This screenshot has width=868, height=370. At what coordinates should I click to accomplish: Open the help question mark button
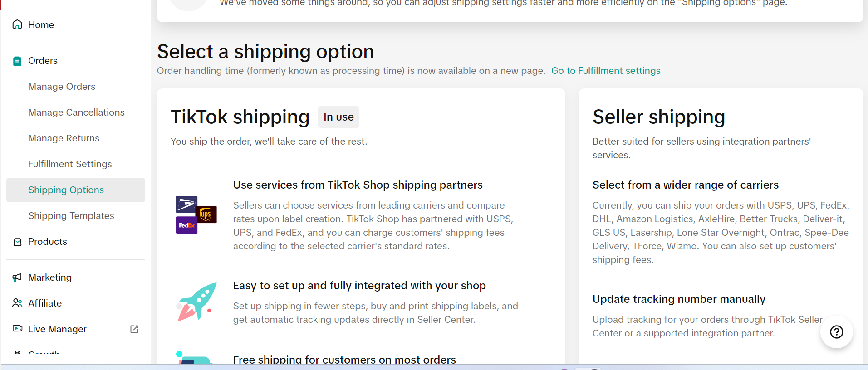(x=836, y=332)
